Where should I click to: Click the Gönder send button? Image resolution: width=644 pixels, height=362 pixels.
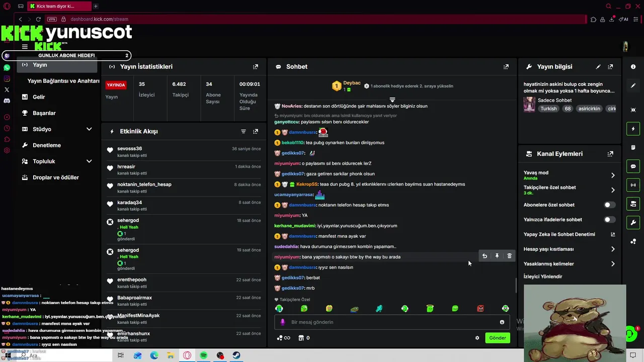coord(498,338)
